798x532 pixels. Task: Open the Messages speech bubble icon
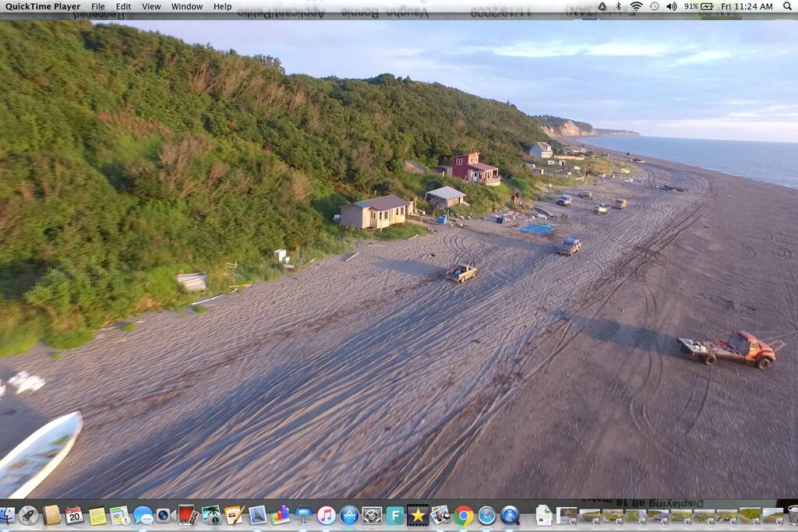coord(143,516)
